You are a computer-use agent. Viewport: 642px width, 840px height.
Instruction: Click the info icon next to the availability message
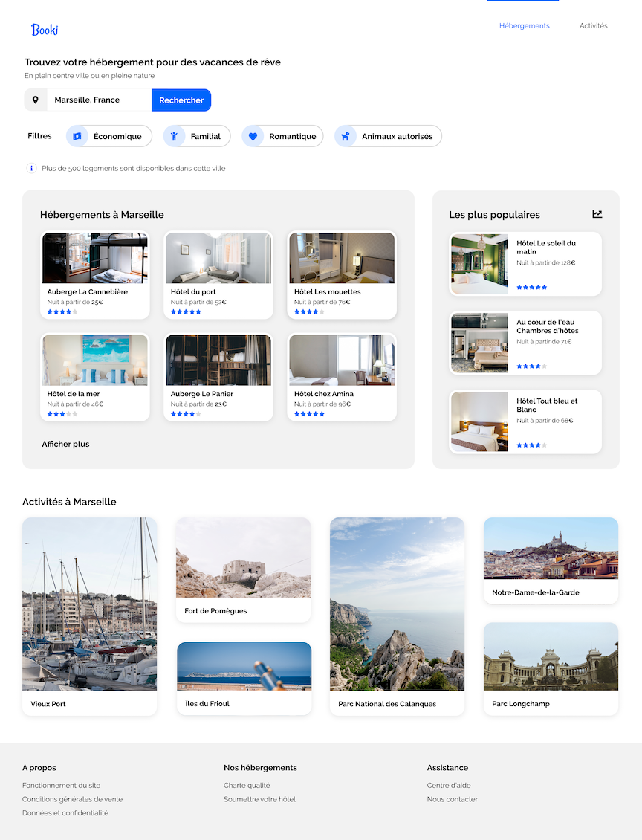pos(30,168)
